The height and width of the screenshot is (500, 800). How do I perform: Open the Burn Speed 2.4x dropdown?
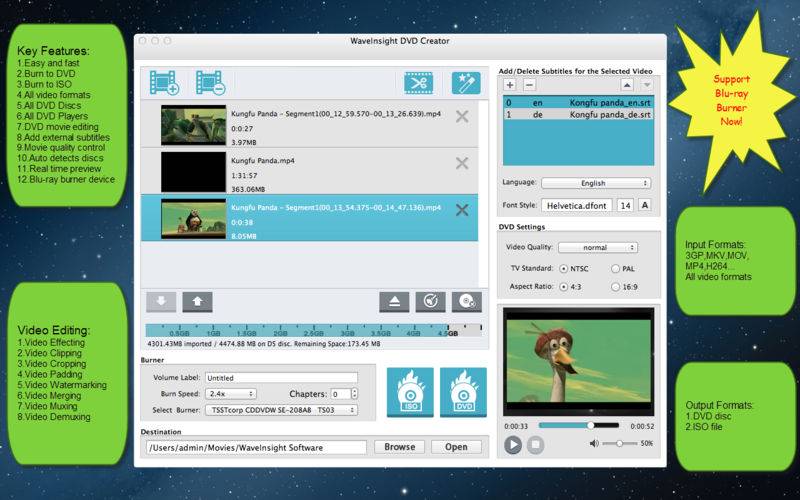click(x=231, y=394)
